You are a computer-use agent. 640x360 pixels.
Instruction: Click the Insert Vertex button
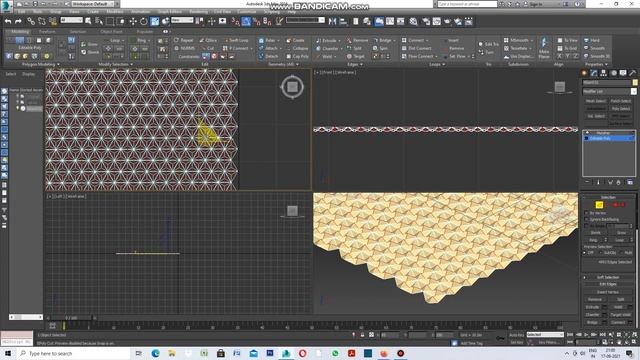(608, 292)
